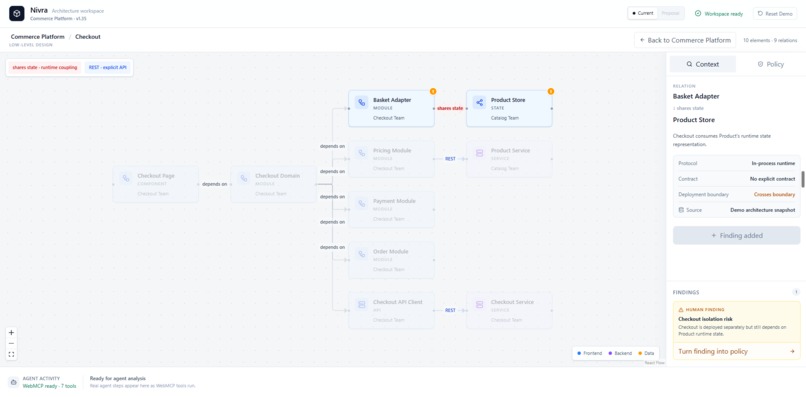This screenshot has width=806, height=397.
Task: Click the Checkout breadcrumb
Action: [x=88, y=37]
